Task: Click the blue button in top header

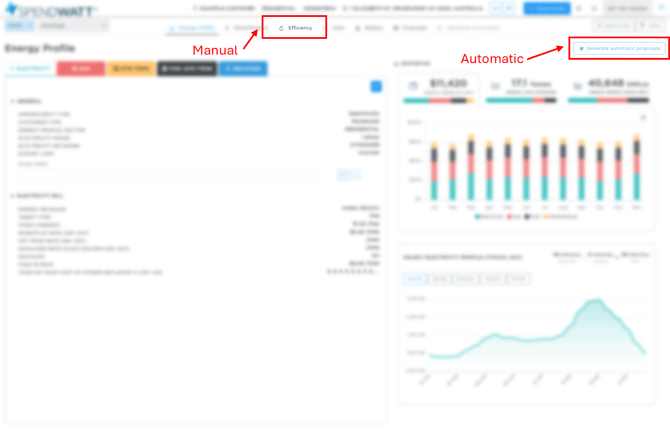Action: click(547, 8)
